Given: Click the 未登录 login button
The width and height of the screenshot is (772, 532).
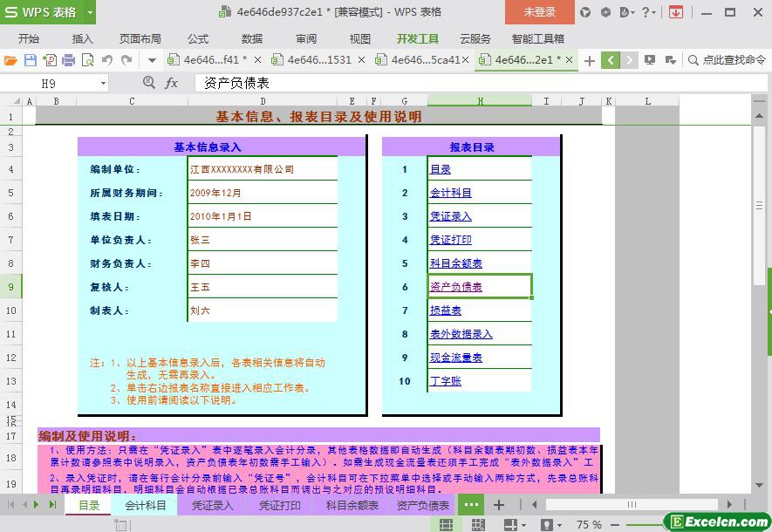Looking at the screenshot, I should 539,12.
